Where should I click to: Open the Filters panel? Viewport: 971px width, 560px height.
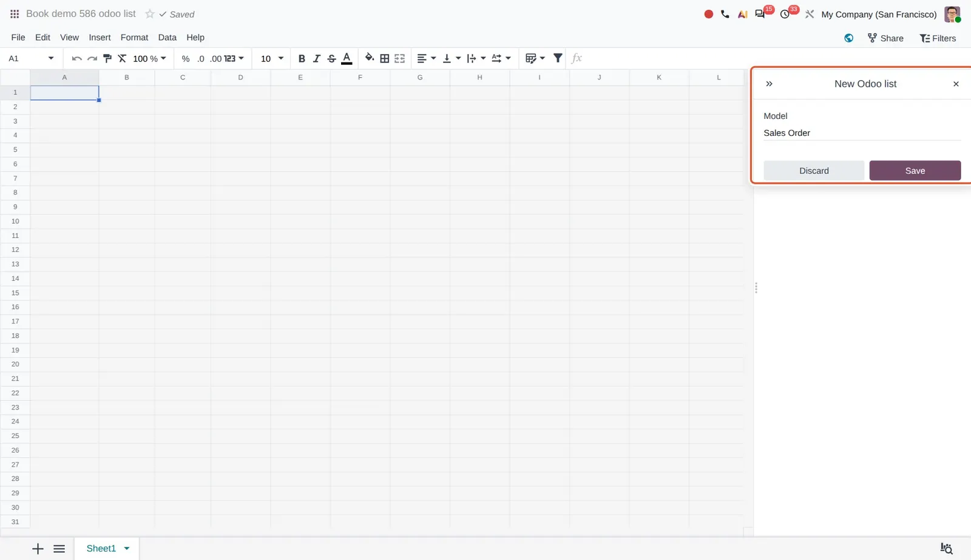point(938,38)
